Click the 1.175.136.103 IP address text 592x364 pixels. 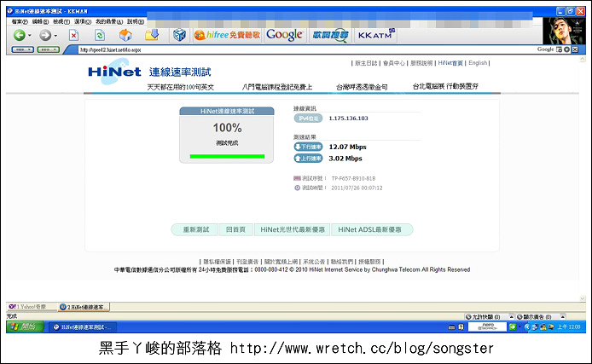(x=349, y=118)
